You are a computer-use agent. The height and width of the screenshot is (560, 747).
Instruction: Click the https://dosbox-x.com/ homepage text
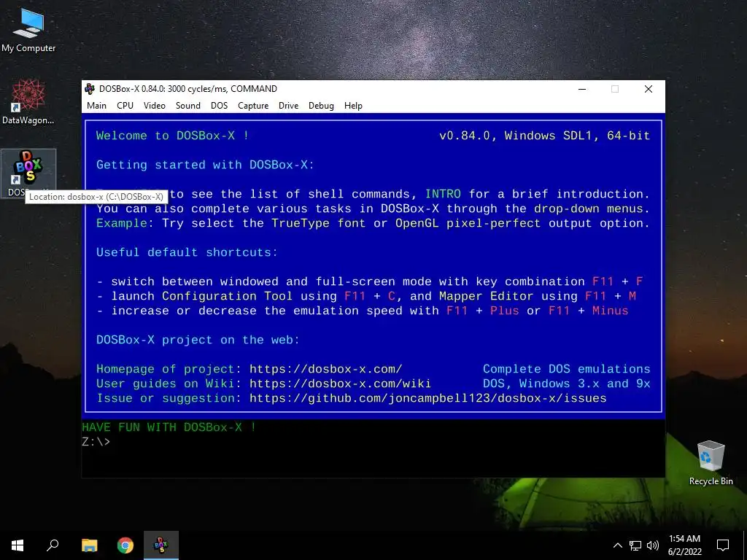(326, 369)
